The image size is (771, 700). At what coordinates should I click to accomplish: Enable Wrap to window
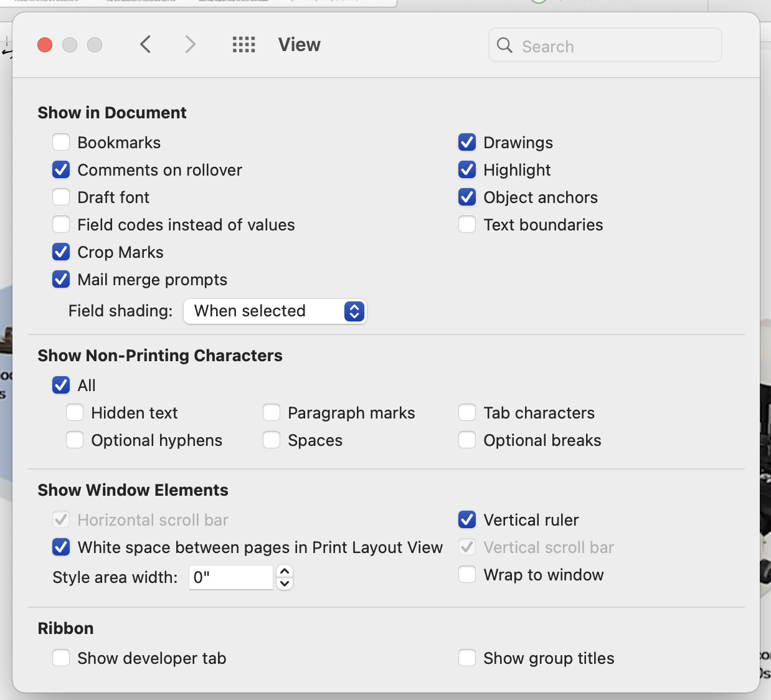pos(467,575)
